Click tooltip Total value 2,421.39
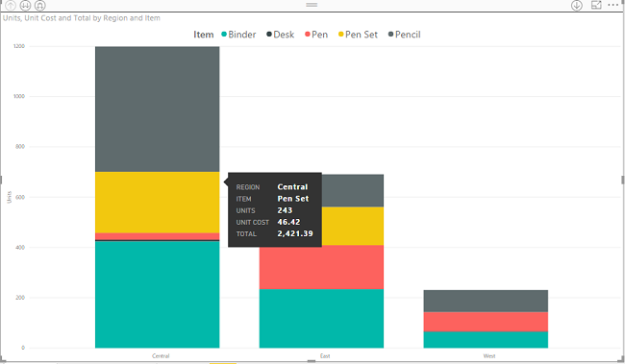Viewport: 625px width, 364px height. (x=295, y=233)
